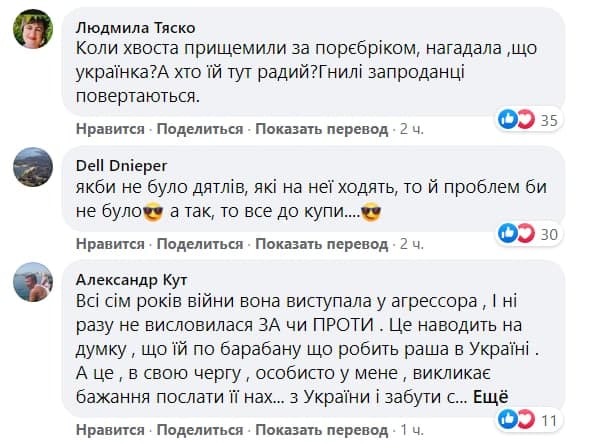Share Dell Dnieper's comment via Поделиться
Screen dimensions: 611x443
[x=199, y=243]
